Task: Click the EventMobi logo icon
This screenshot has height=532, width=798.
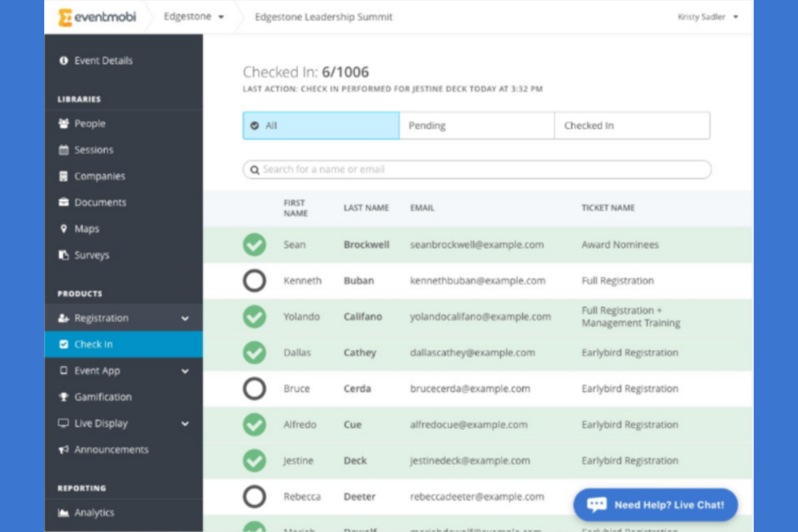Action: (x=65, y=16)
